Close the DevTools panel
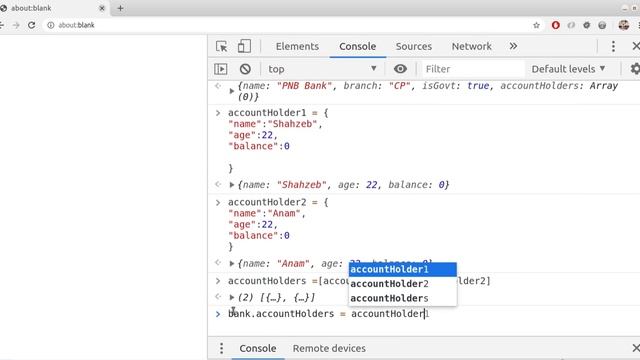The width and height of the screenshot is (640, 360). 636,47
